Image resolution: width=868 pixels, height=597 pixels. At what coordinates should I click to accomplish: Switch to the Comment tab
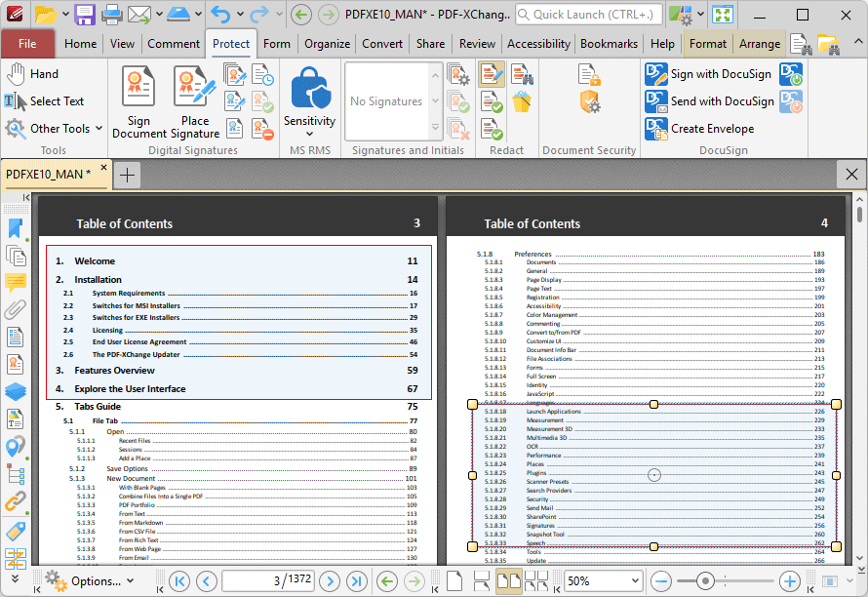click(174, 44)
